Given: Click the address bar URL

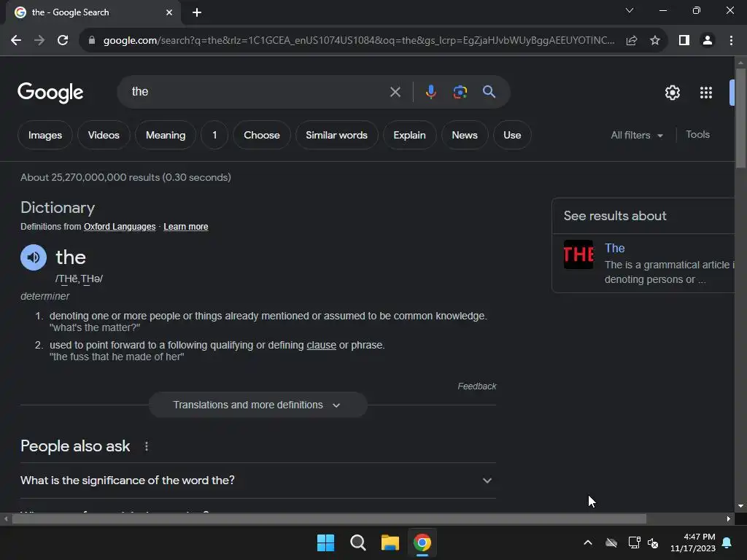Looking at the screenshot, I should (359, 41).
